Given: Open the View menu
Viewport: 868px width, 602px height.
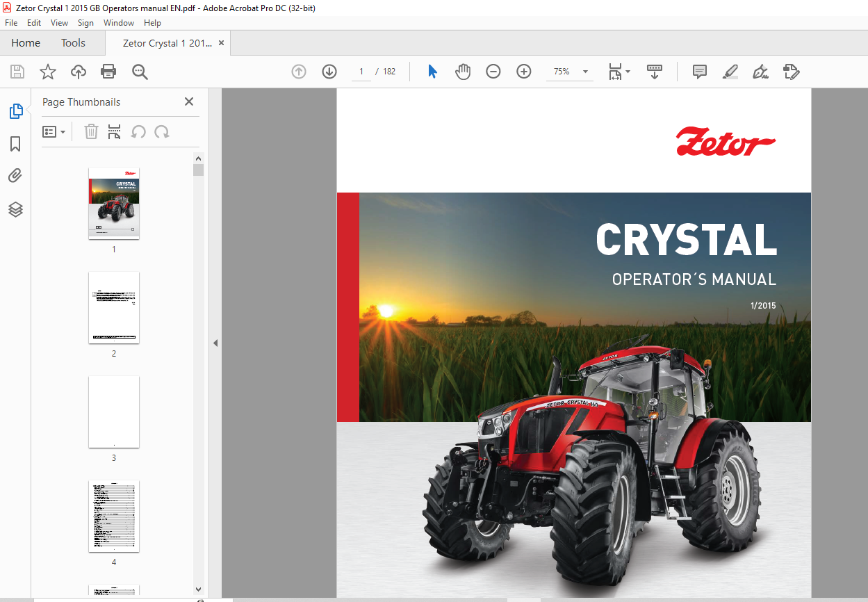Looking at the screenshot, I should [60, 23].
